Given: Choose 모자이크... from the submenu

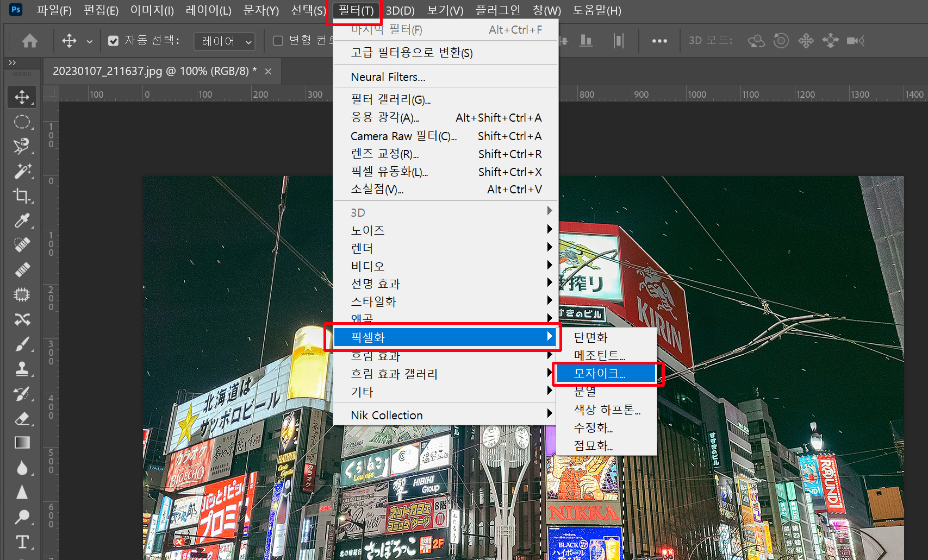Looking at the screenshot, I should [606, 374].
